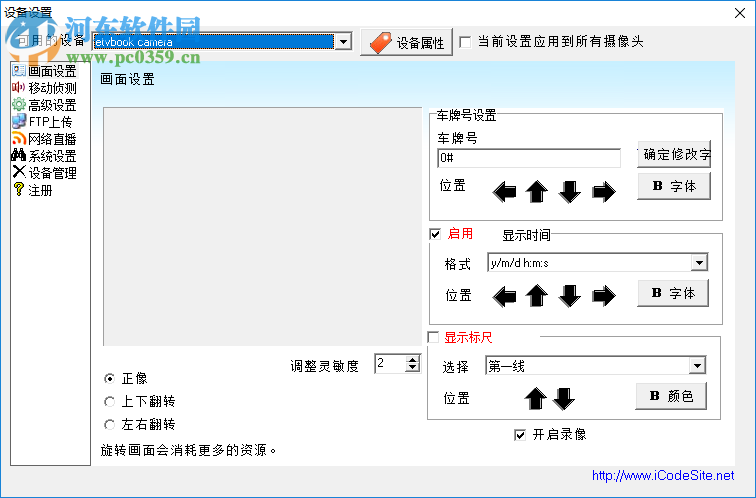Click the 设备管理 tools icon

click(19, 173)
